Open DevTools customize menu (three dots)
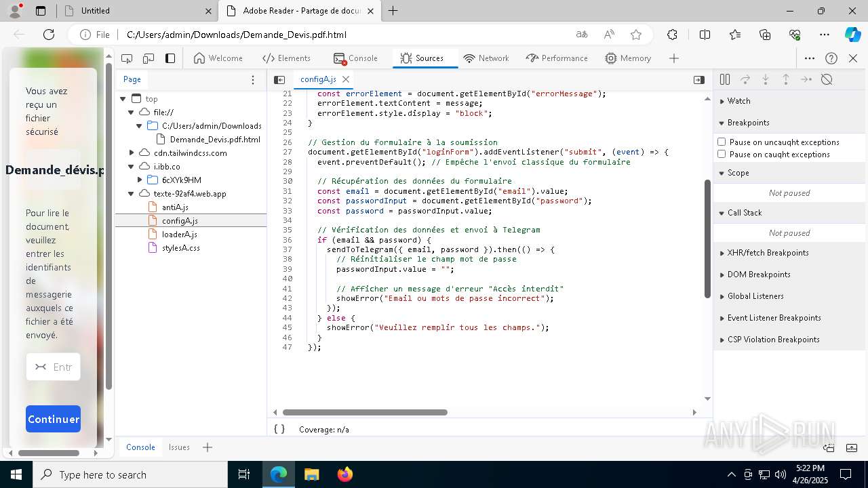Screen dimensions: 868x488 [x=810, y=58]
